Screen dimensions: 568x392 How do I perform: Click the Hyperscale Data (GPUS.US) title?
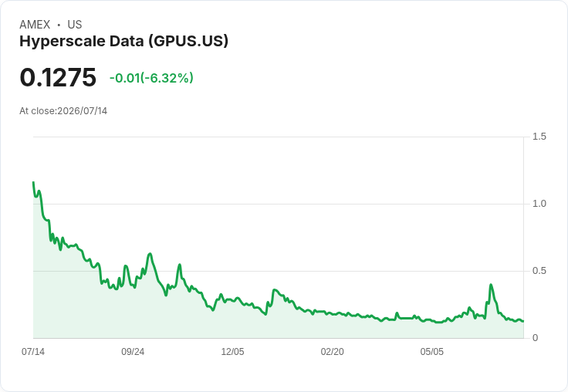[x=124, y=42]
